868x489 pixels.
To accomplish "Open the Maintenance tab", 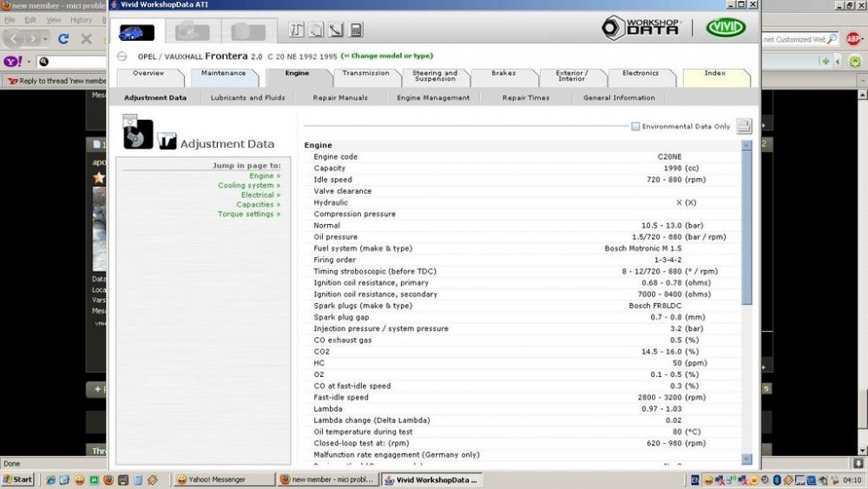I will click(x=223, y=74).
